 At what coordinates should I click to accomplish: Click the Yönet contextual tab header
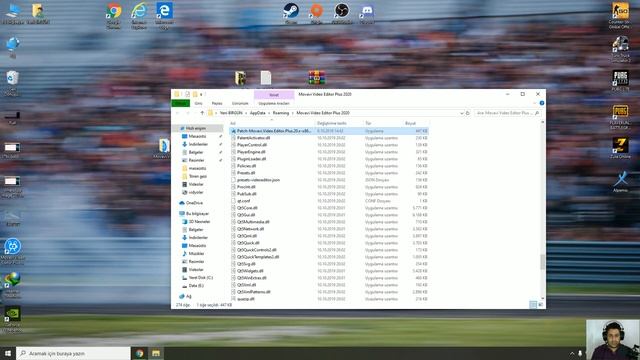click(274, 95)
